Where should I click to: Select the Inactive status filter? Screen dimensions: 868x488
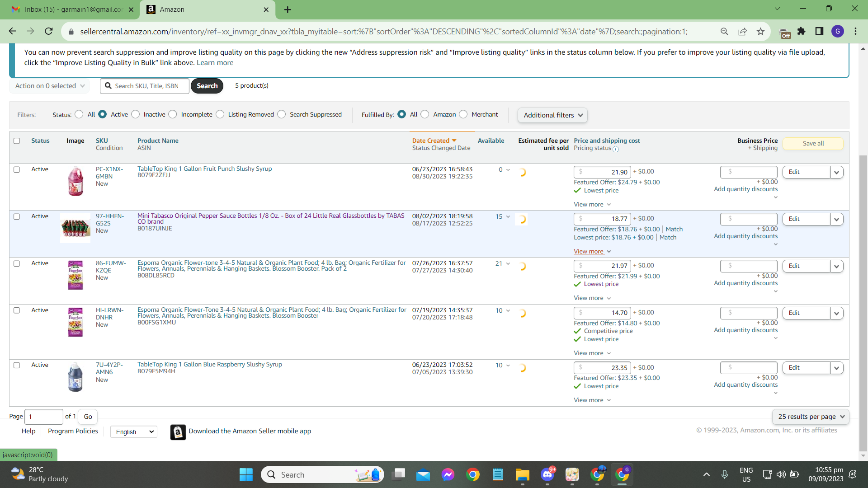coord(135,114)
